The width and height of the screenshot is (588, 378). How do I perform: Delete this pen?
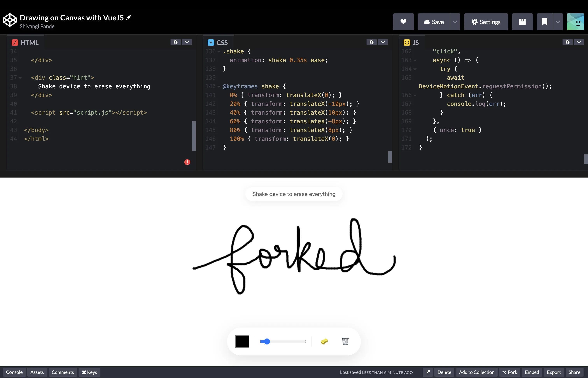(x=444, y=372)
